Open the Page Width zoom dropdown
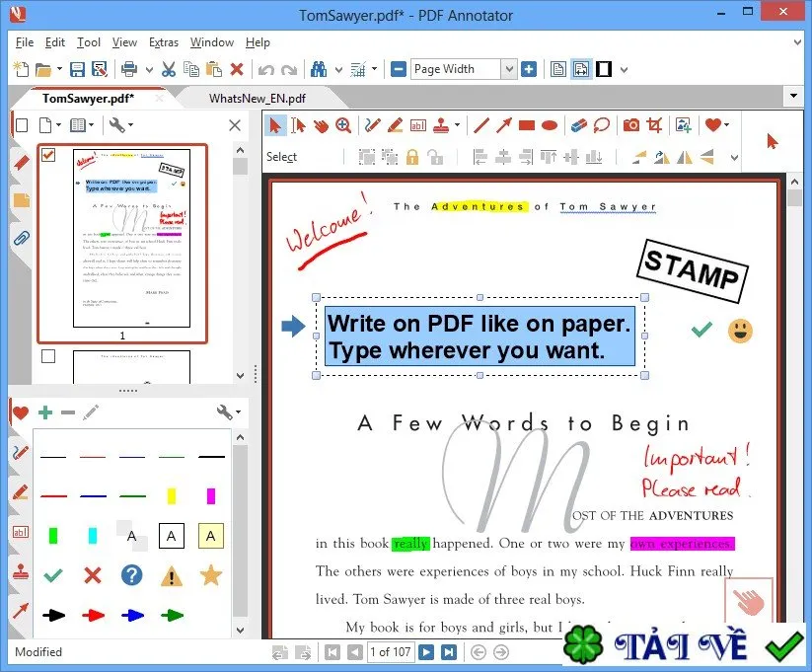 point(509,69)
